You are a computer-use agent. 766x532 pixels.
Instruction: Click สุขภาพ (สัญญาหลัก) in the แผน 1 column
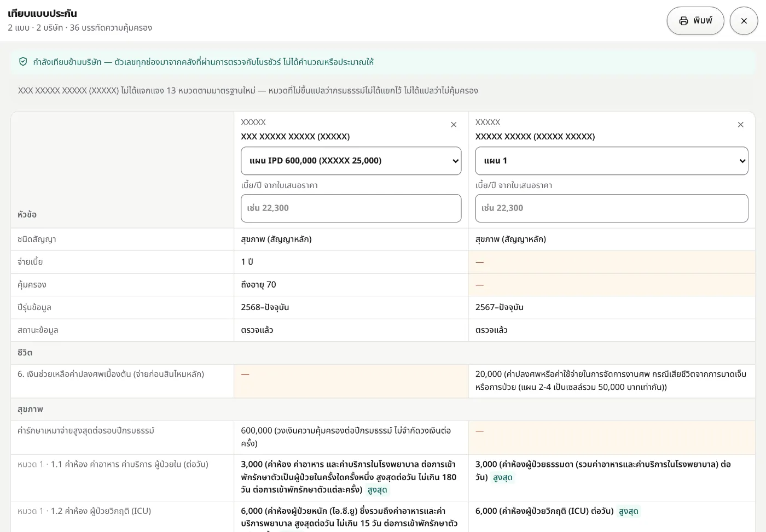pos(510,239)
